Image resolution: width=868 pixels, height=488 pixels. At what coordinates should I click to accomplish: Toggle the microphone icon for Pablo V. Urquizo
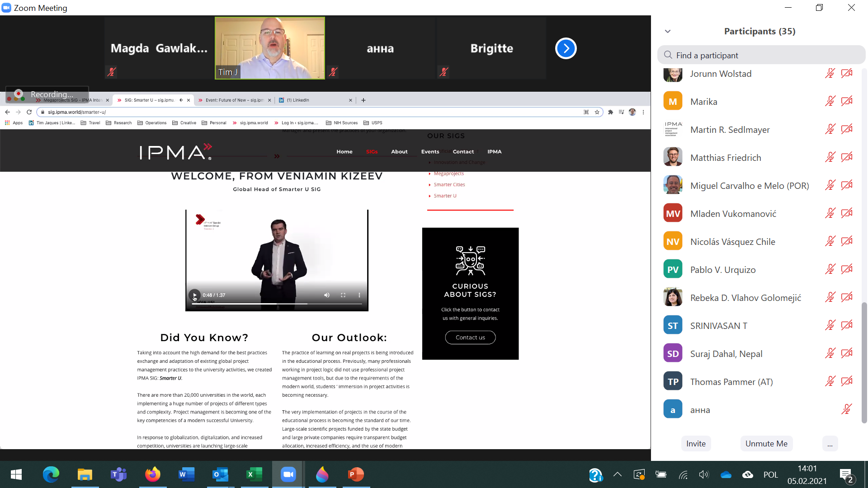[830, 270]
